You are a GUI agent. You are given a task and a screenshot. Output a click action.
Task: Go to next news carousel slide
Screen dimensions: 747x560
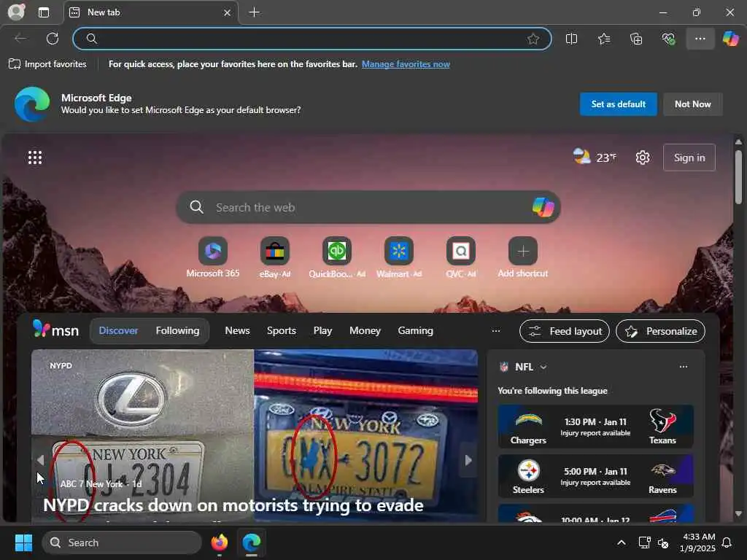pos(468,460)
